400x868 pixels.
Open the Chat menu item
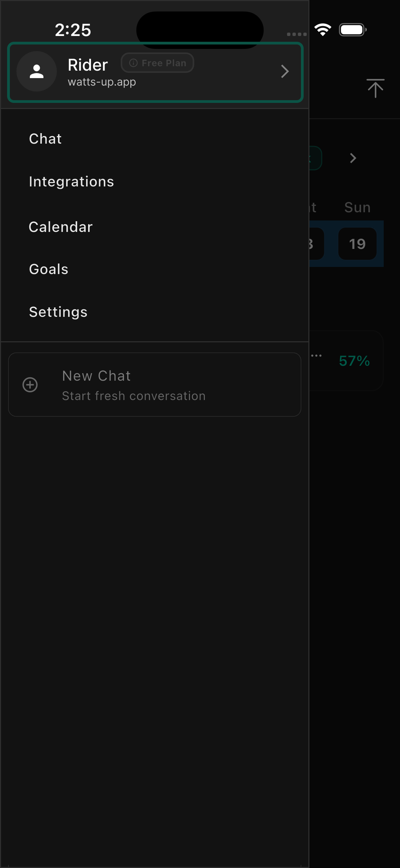click(45, 139)
